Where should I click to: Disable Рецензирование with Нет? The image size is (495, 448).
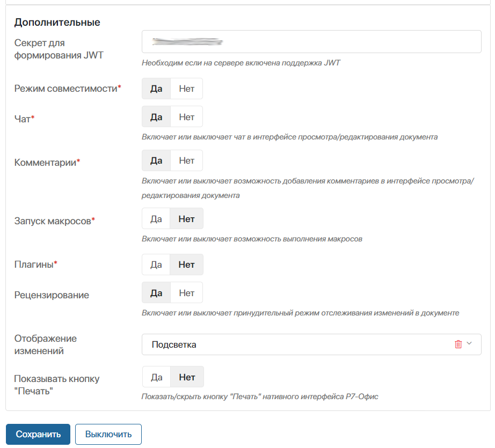coord(187,293)
